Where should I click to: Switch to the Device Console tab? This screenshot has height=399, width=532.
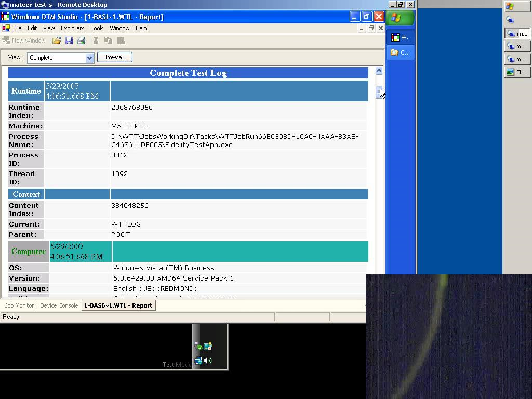59,305
